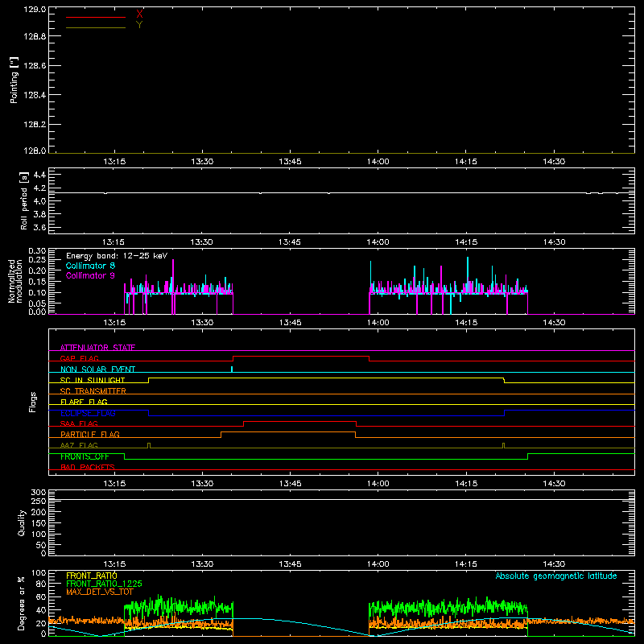Click the 'Flags' axis title
The image size is (644, 644).
33,402
